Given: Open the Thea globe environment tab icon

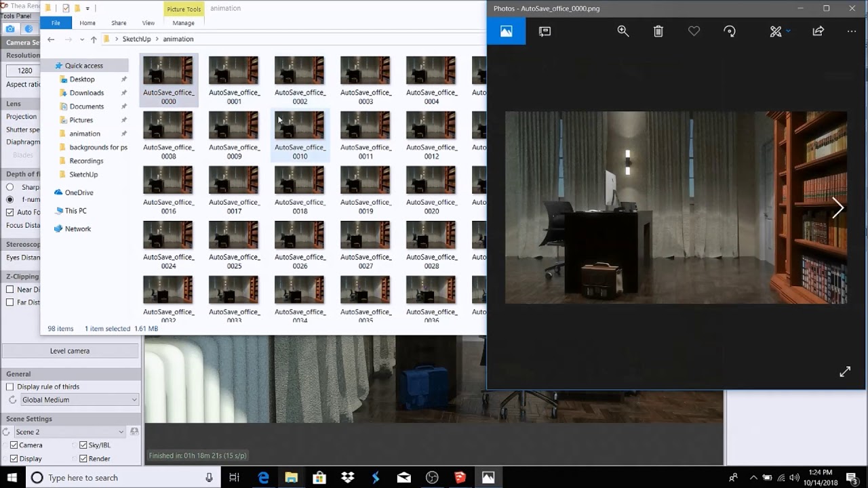Looking at the screenshot, I should click(x=28, y=28).
